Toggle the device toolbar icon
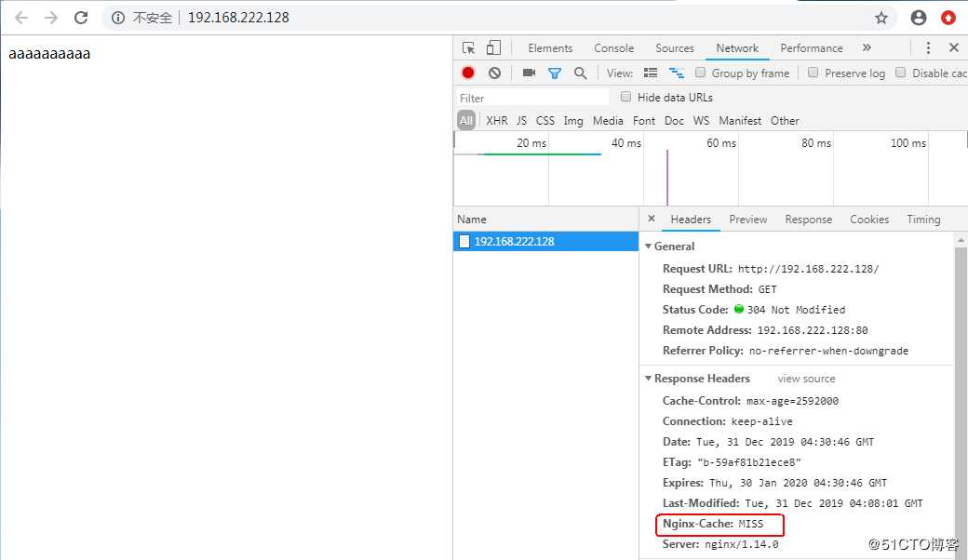 click(493, 48)
